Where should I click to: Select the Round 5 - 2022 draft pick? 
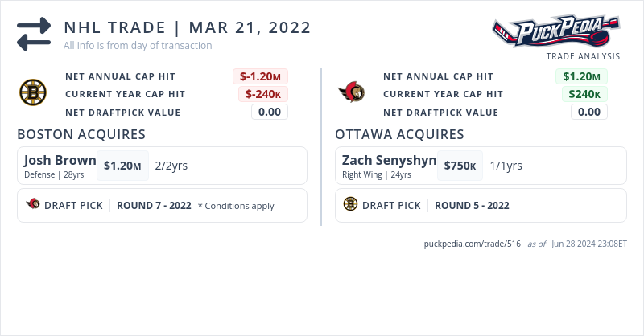pyautogui.click(x=472, y=205)
